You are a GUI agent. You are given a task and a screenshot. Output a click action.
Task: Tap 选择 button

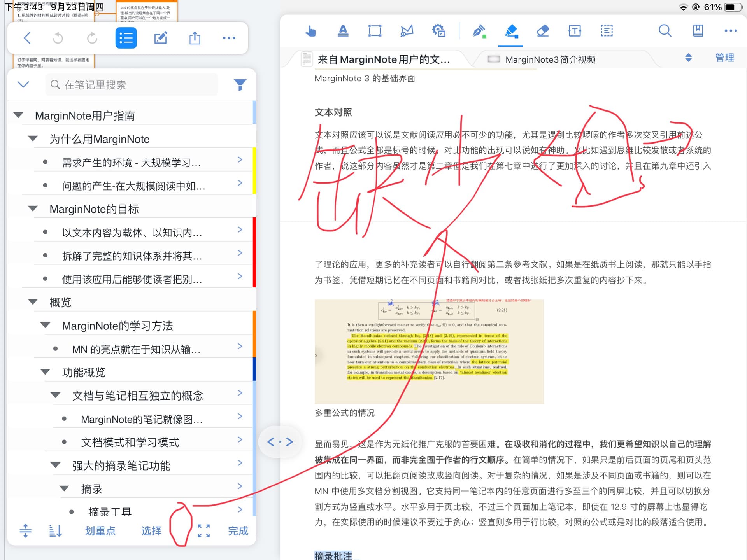point(151,531)
